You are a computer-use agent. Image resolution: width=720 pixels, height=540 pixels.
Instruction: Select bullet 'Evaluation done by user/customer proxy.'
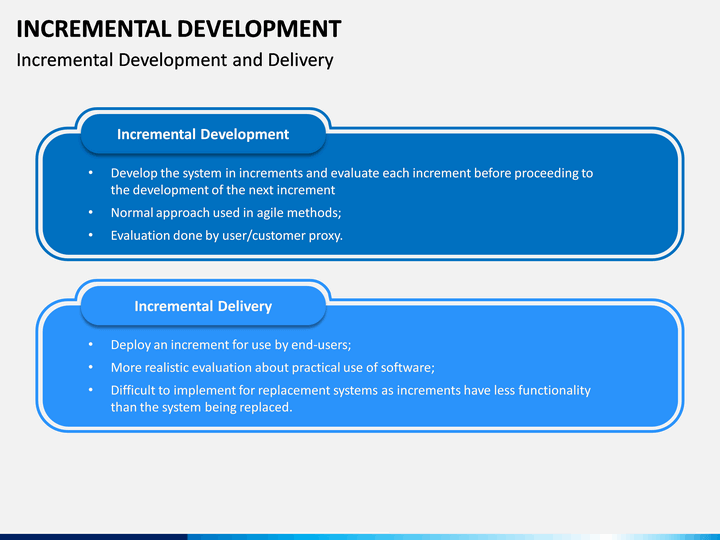pyautogui.click(x=227, y=236)
